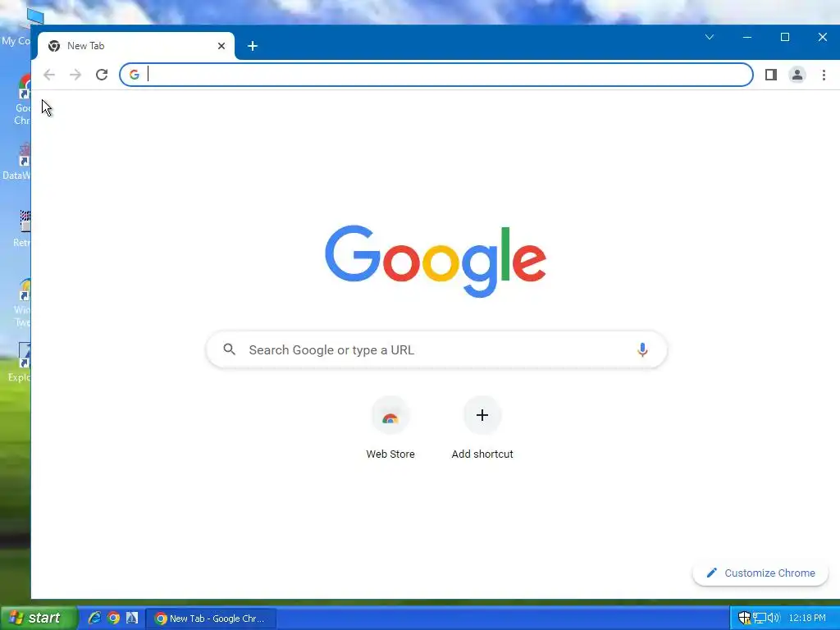Image resolution: width=840 pixels, height=630 pixels.
Task: Open Chrome's three-dot menu
Action: (824, 75)
